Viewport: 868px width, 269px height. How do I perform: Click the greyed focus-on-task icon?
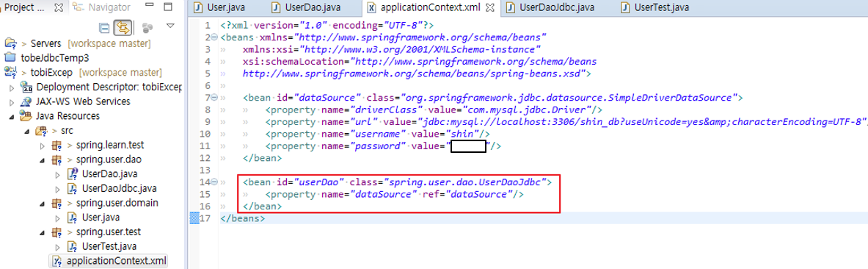(147, 27)
